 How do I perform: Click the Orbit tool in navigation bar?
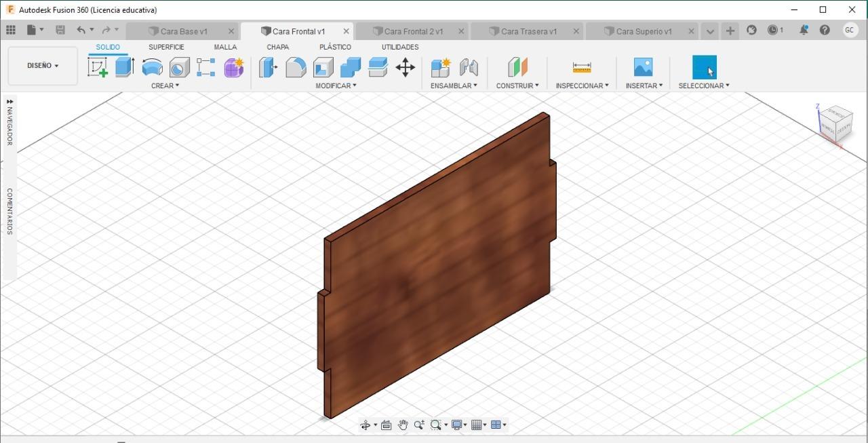[x=366, y=425]
